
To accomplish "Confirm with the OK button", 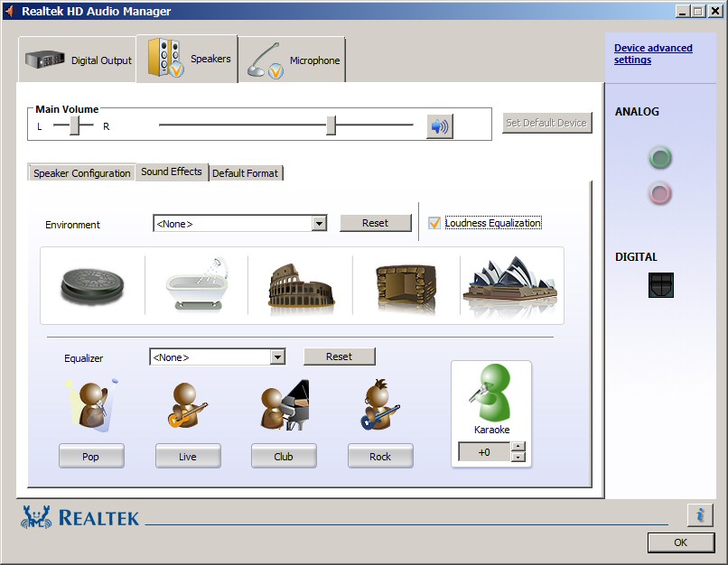I will 681,542.
